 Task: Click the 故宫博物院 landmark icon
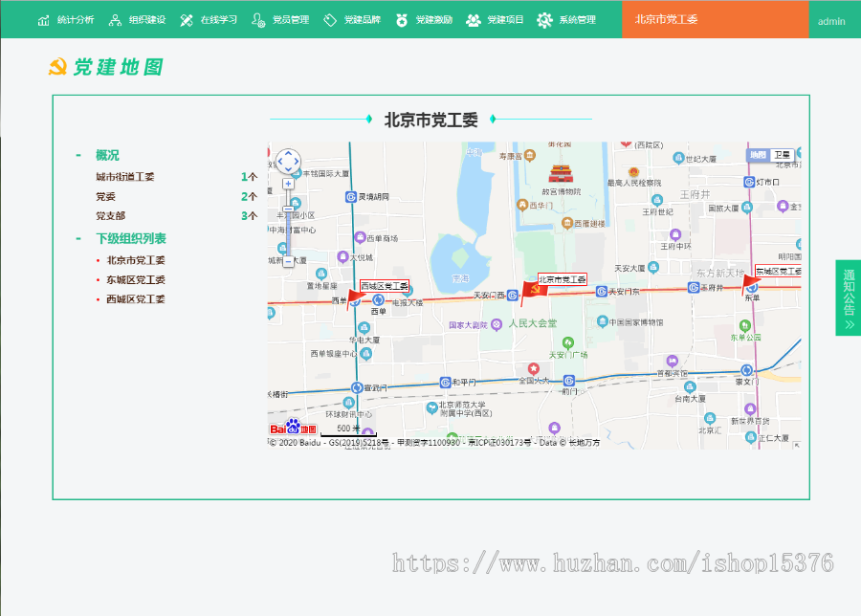(x=562, y=173)
